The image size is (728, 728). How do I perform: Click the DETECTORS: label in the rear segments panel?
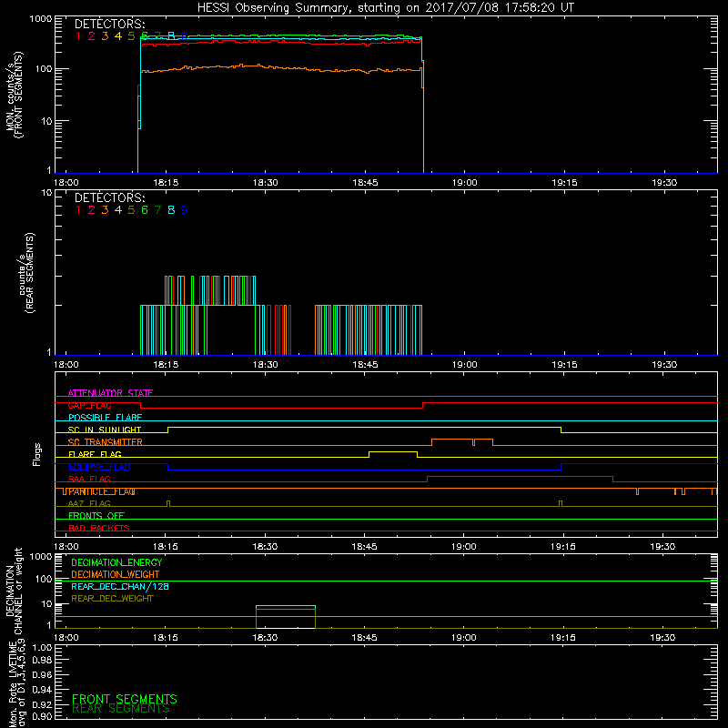pyautogui.click(x=110, y=198)
